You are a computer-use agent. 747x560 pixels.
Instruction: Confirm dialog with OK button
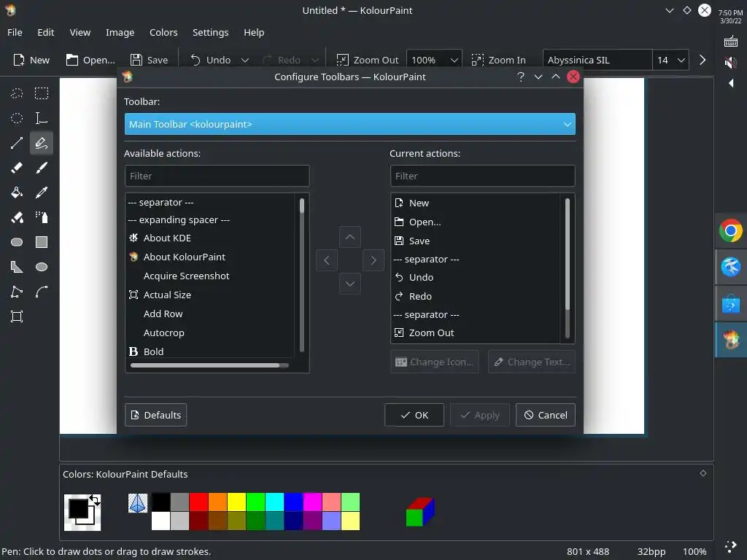(414, 415)
